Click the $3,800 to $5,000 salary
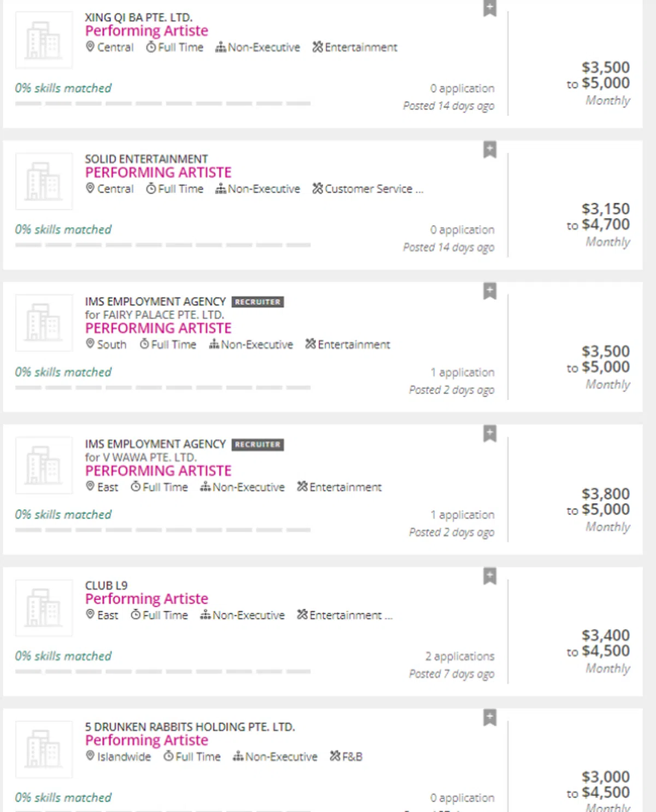The width and height of the screenshot is (656, 812). 599,502
